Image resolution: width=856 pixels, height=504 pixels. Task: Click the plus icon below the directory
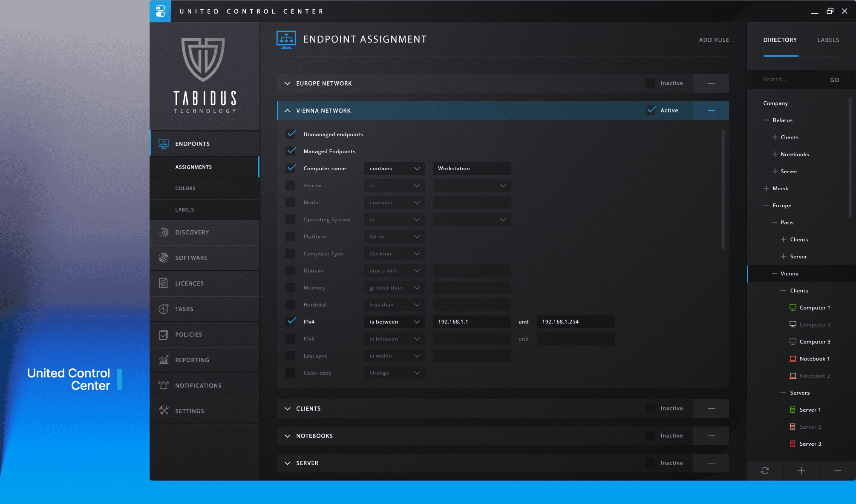click(x=801, y=471)
